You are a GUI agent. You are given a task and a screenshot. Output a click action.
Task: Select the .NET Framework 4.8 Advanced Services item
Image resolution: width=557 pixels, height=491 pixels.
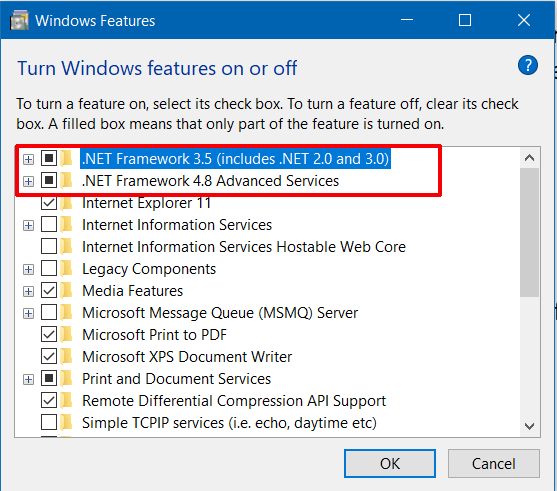(210, 181)
